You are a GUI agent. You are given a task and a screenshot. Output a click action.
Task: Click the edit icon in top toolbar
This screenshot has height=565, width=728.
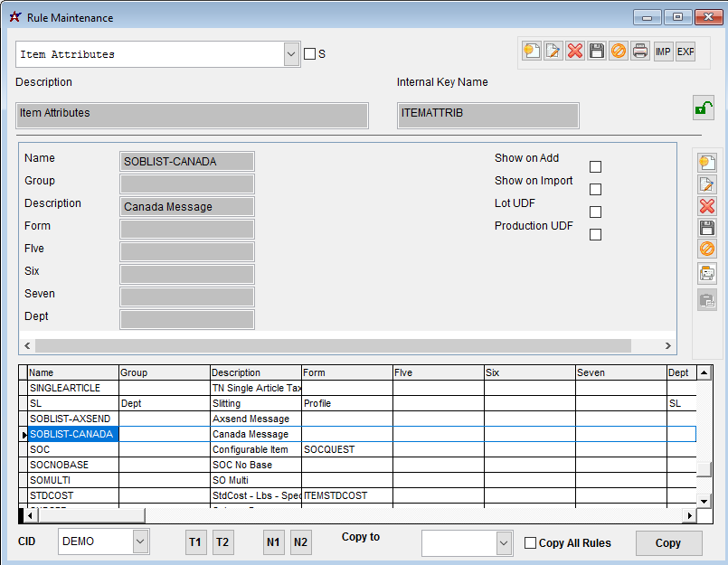click(553, 52)
